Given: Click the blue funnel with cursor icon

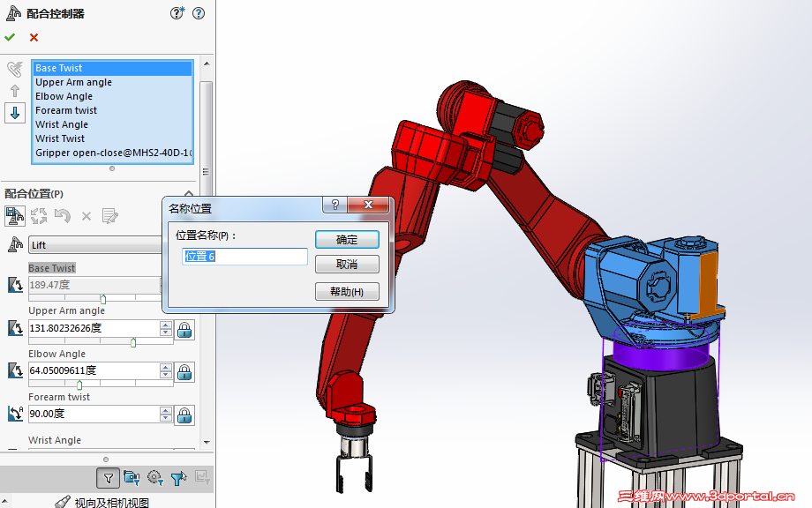Looking at the screenshot, I should pyautogui.click(x=178, y=478).
